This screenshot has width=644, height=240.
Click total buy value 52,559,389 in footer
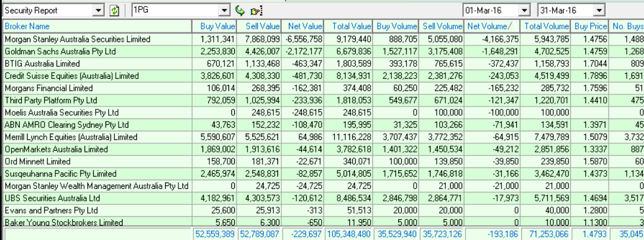[x=215, y=234]
